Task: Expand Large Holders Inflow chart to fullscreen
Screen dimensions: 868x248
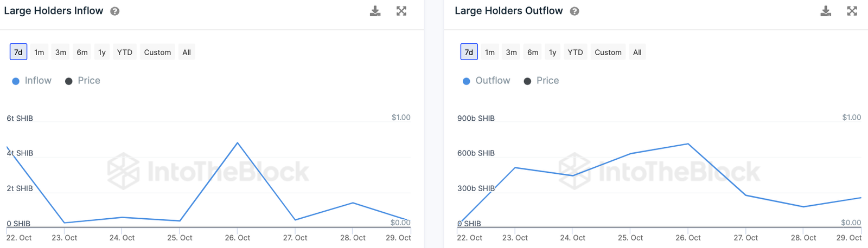Action: (401, 11)
